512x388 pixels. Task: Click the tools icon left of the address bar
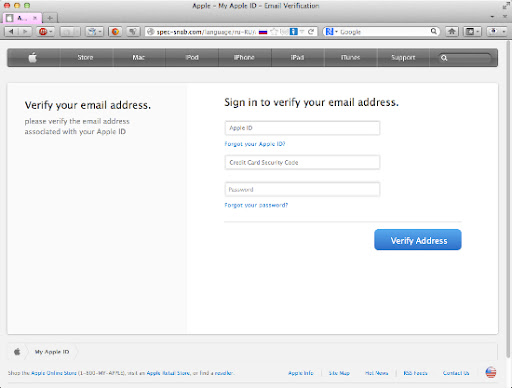[x=133, y=32]
